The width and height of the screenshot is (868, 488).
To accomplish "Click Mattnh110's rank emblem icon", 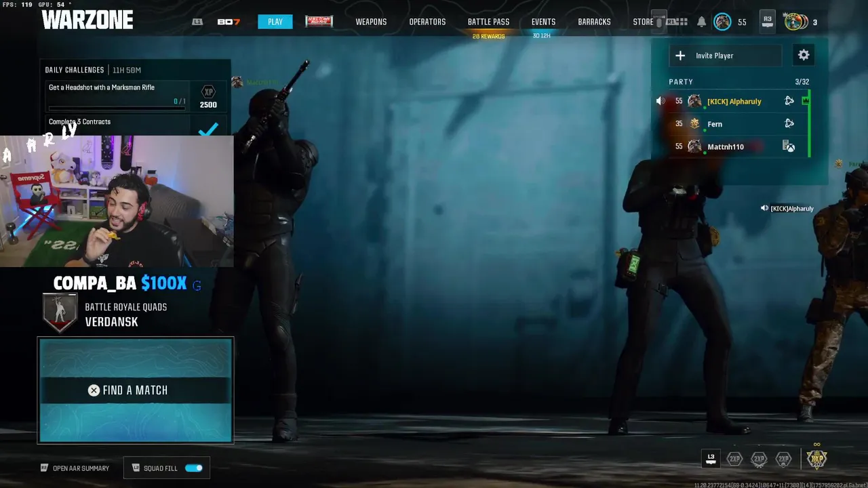I will point(694,146).
